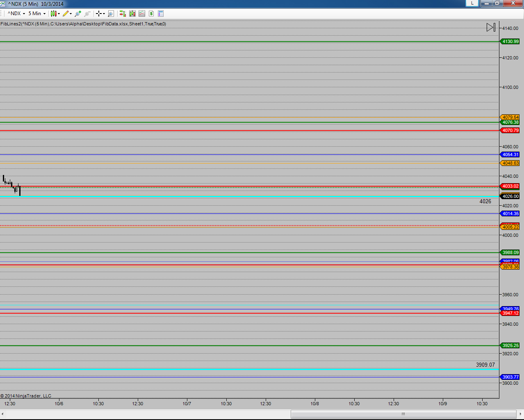
Task: Click the black 4026.00 price marker
Action: (510, 196)
